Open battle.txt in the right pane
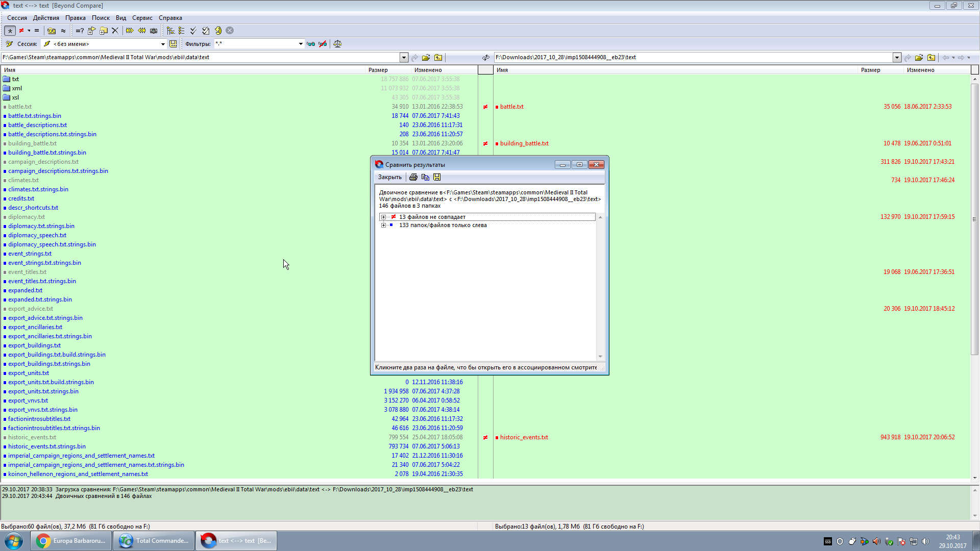The image size is (980, 551). point(511,107)
